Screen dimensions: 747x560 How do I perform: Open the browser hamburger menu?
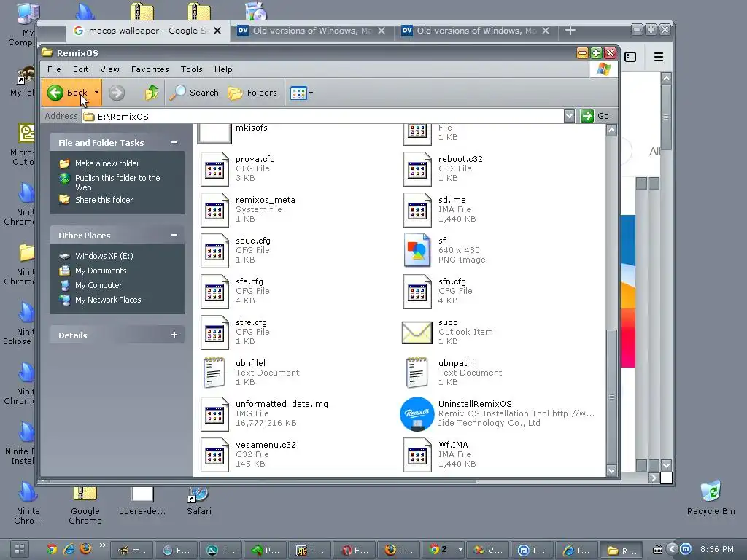[659, 57]
